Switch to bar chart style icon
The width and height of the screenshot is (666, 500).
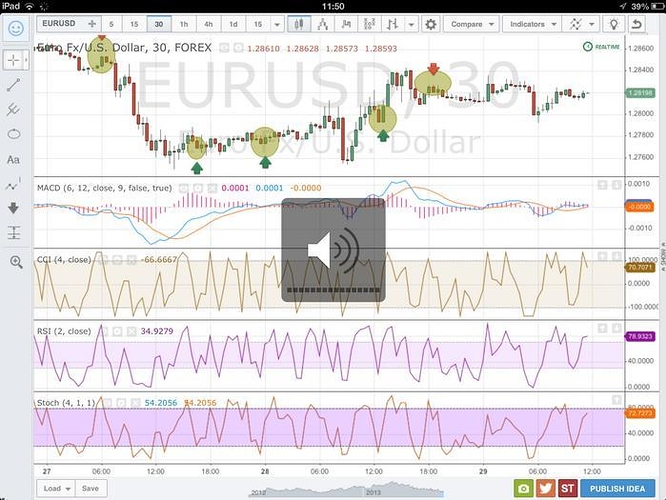click(346, 24)
